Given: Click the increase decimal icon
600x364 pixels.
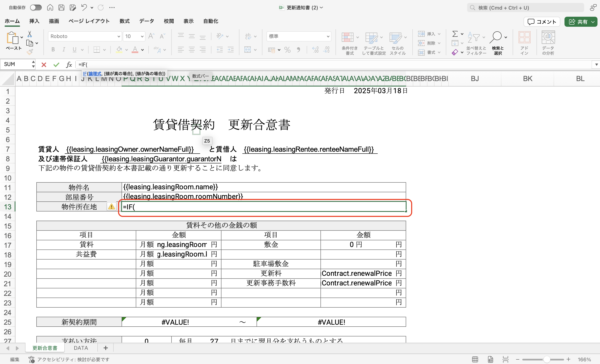Looking at the screenshot, I should pyautogui.click(x=315, y=50).
